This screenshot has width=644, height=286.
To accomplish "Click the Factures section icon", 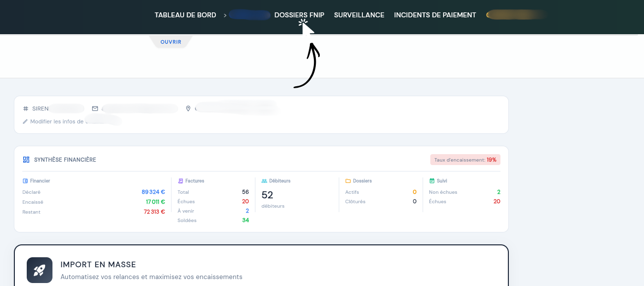I will [x=181, y=181].
